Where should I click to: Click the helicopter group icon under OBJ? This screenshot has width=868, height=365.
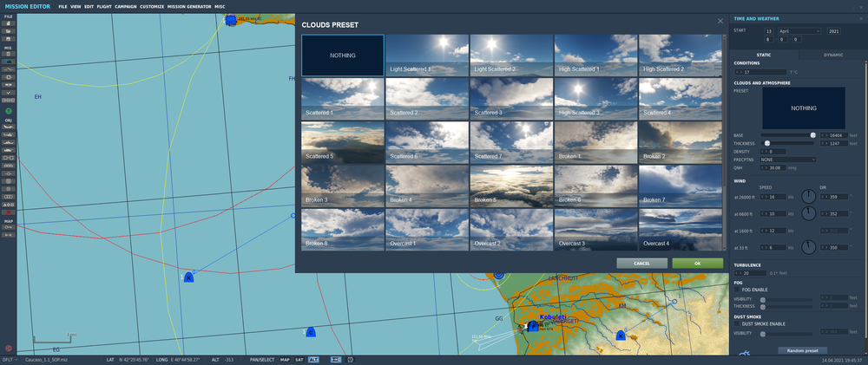point(9,134)
